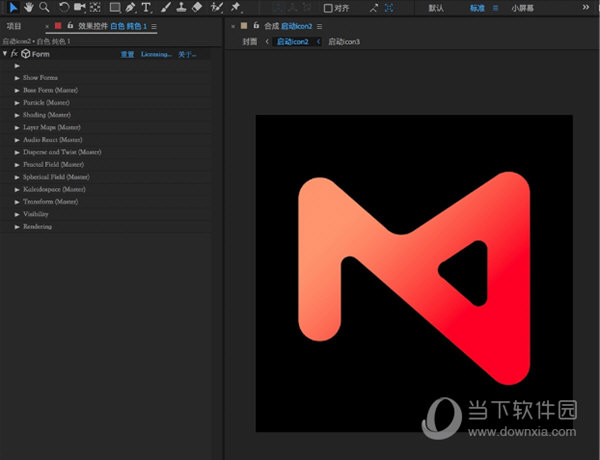The height and width of the screenshot is (460, 600).
Task: Select the Roto Brush tool
Action: click(x=217, y=7)
